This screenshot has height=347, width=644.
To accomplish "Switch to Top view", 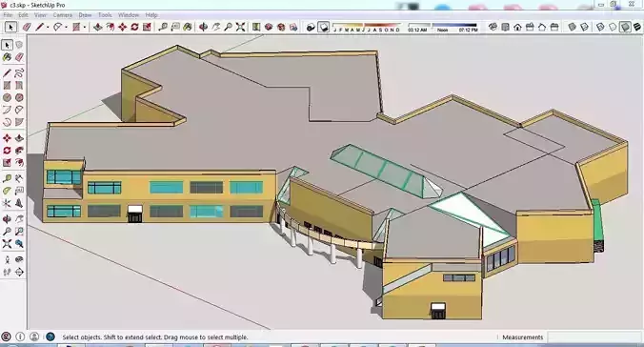I will [x=505, y=27].
